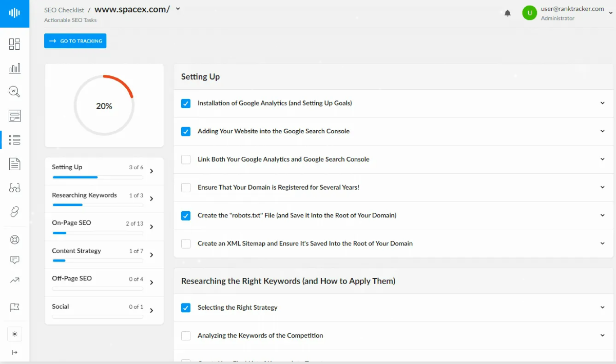Open the lifebuoy support icon
Image resolution: width=616 pixels, height=364 pixels.
click(x=14, y=239)
